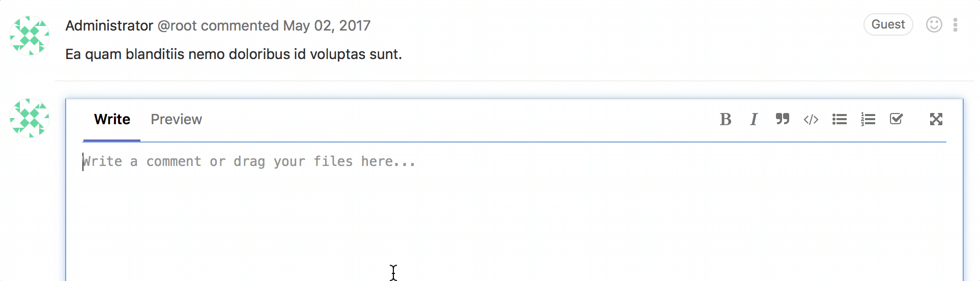Viewport: 980px width, 281px height.
Task: Insert code formatting
Action: click(811, 119)
